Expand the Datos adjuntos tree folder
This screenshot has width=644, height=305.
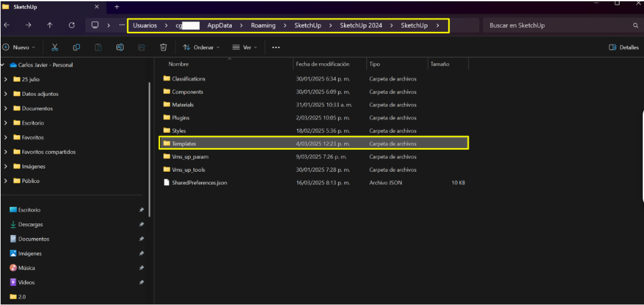5,94
